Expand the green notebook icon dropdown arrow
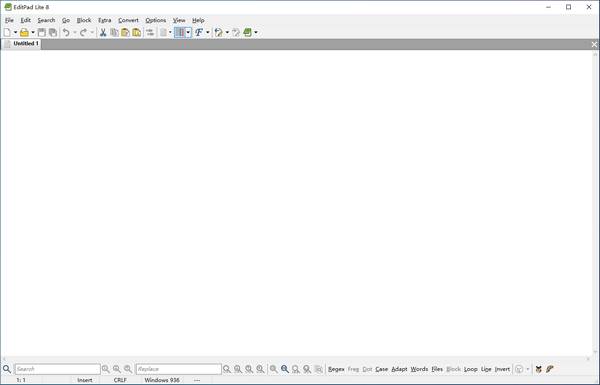 pyautogui.click(x=256, y=33)
